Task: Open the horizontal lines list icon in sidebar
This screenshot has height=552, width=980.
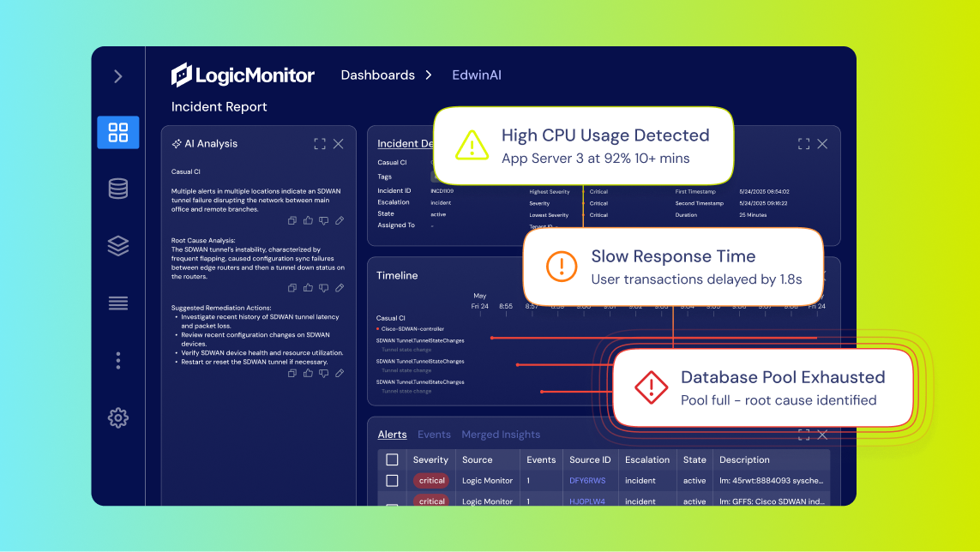Action: pos(118,303)
